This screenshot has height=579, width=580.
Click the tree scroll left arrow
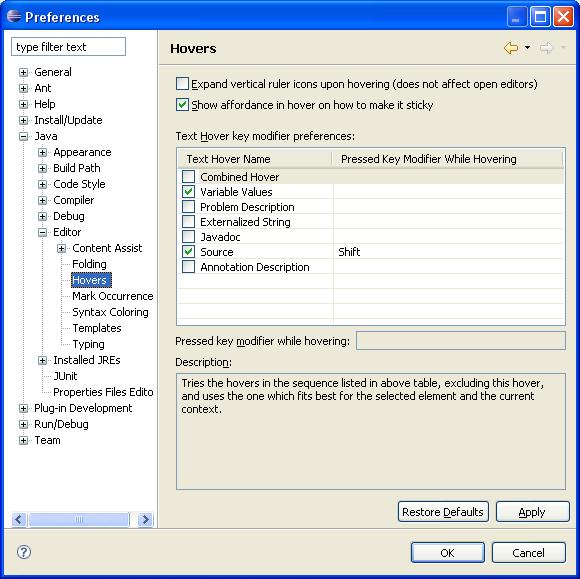pyautogui.click(x=19, y=519)
